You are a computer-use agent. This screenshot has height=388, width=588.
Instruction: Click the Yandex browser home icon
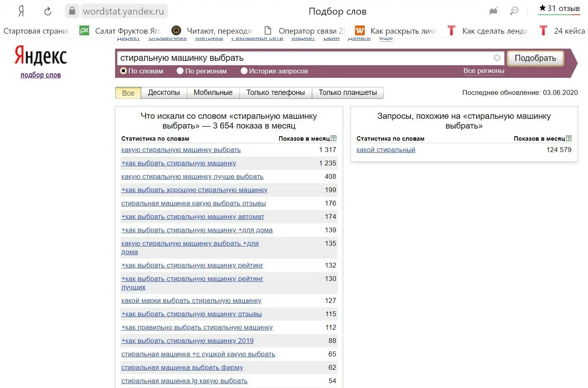[x=21, y=11]
